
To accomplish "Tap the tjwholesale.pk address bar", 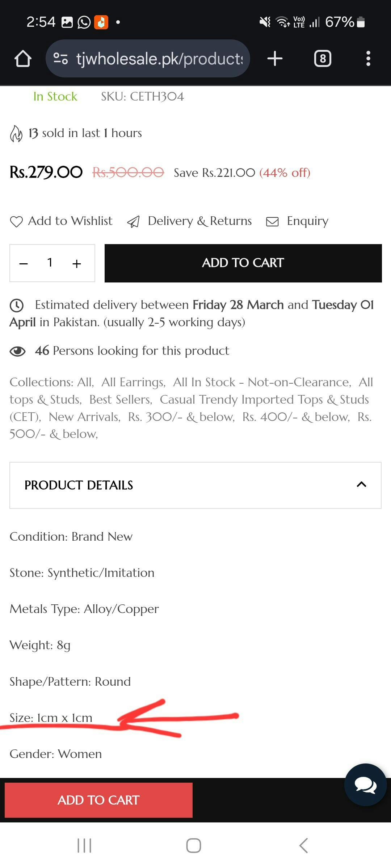I will (159, 59).
